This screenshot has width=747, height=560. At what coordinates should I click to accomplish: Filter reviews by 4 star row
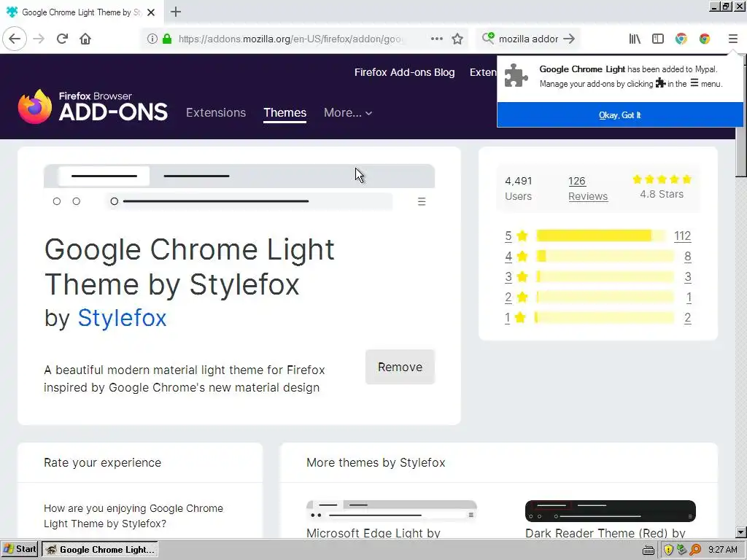pyautogui.click(x=598, y=257)
